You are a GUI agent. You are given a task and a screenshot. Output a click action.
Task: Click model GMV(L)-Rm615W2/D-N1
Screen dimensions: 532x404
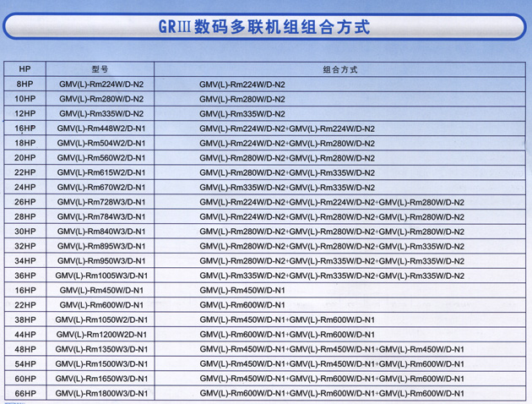coord(101,172)
